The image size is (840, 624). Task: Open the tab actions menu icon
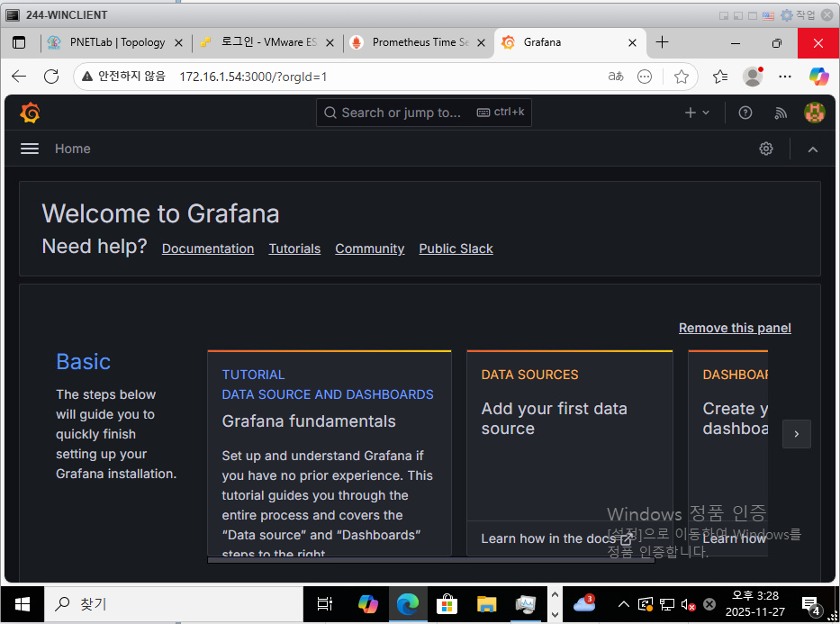[x=19, y=42]
